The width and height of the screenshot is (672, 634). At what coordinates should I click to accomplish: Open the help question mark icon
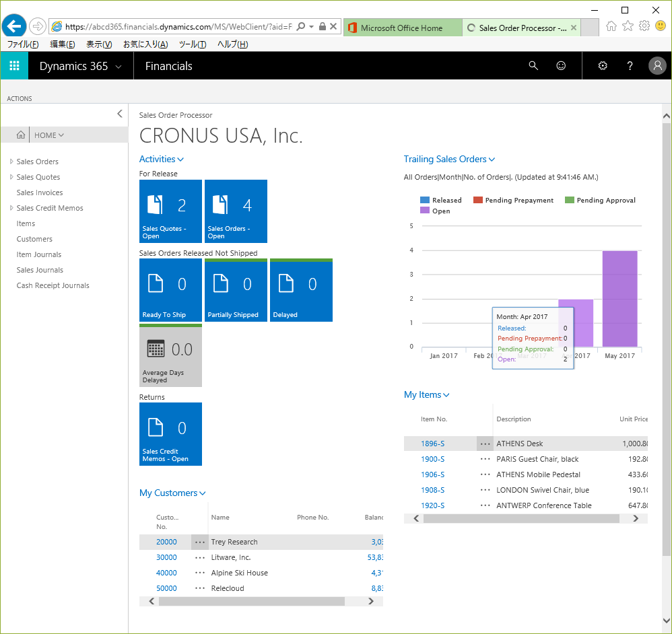[630, 65]
